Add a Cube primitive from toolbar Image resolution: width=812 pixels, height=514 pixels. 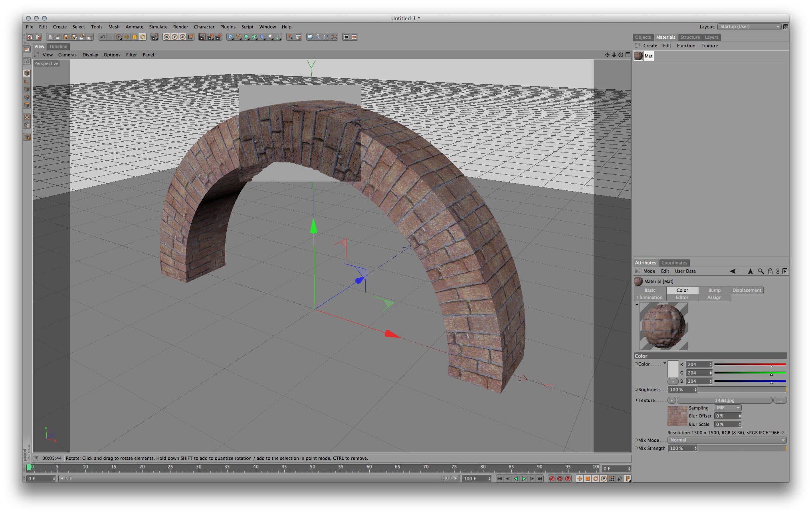click(x=230, y=37)
